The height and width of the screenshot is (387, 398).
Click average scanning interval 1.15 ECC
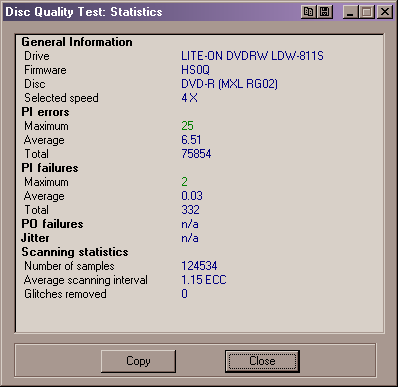coord(204,280)
